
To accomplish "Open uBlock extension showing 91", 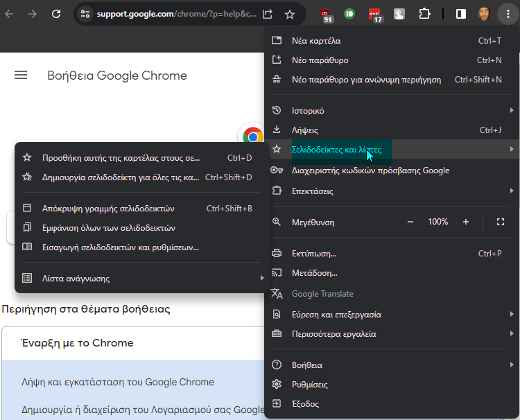I will (326, 15).
